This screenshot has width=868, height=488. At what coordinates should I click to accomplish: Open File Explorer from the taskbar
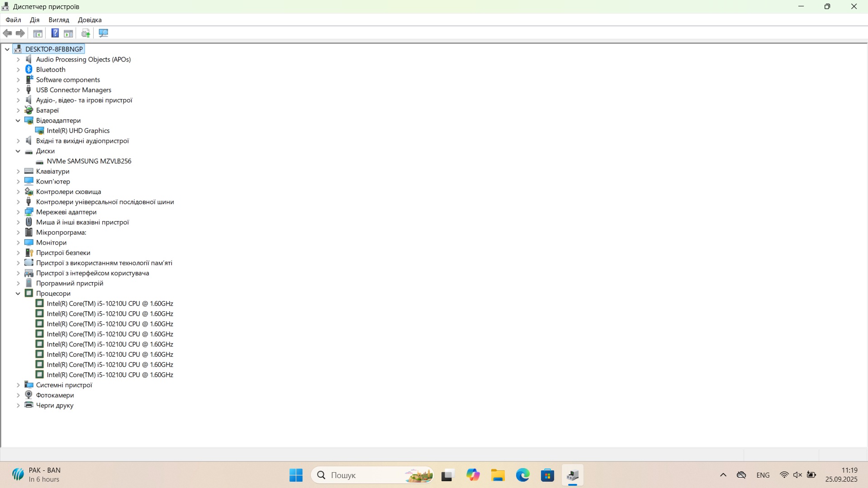(498, 475)
